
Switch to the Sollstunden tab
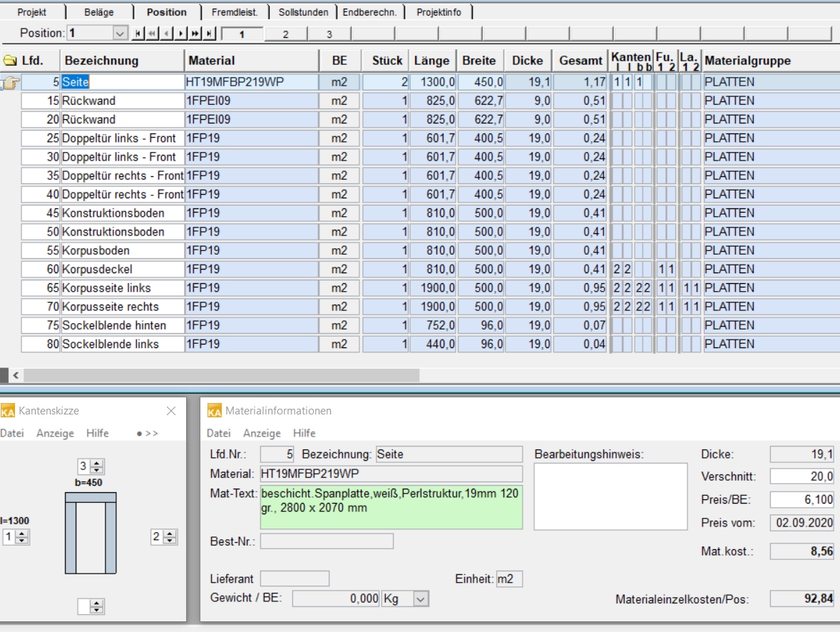coord(303,12)
